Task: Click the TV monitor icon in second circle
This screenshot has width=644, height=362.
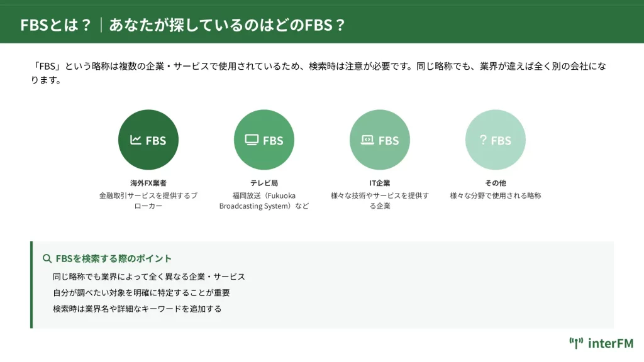Action: coord(252,140)
